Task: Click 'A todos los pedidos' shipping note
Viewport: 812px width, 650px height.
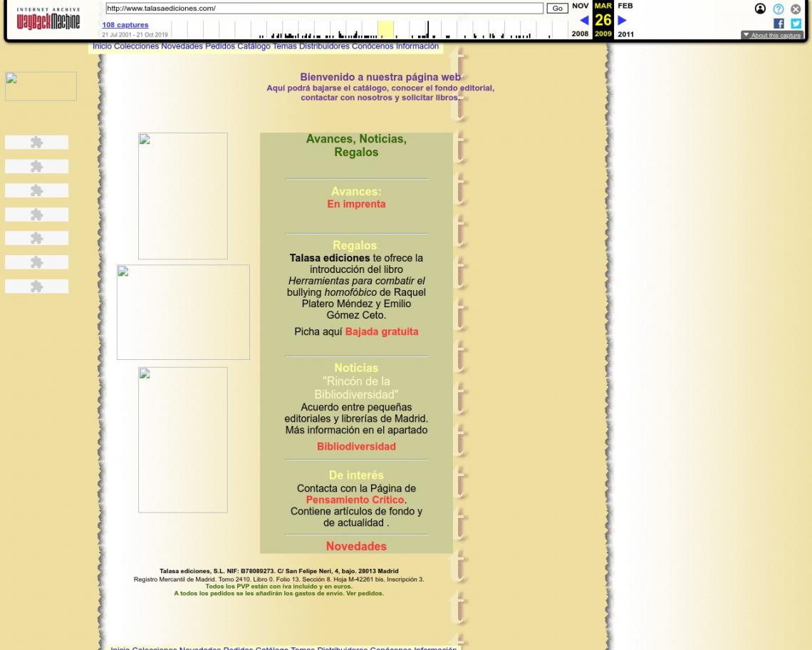Action: [x=279, y=594]
